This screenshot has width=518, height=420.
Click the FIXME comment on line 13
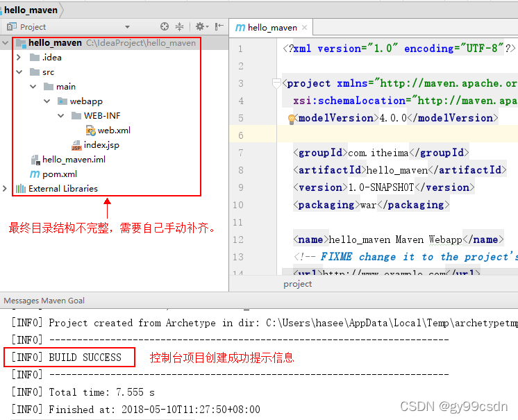pos(406,257)
